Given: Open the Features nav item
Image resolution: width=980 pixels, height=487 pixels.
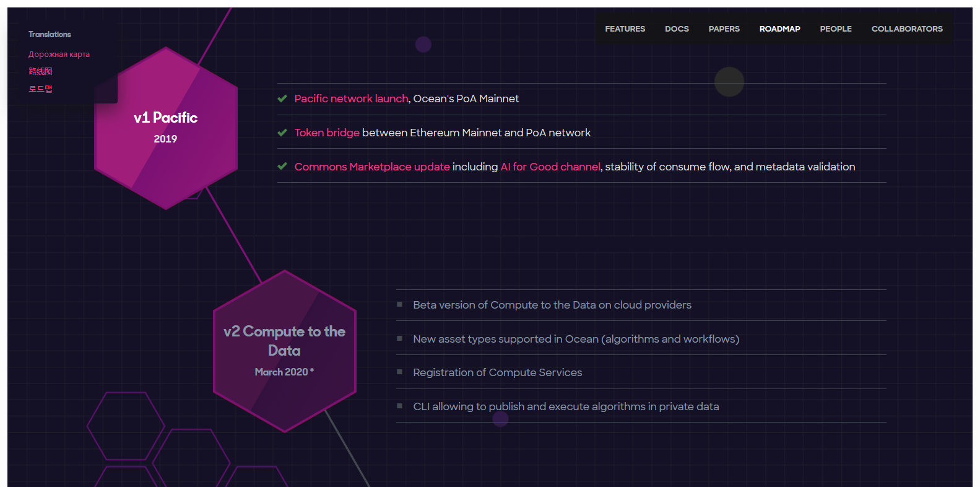Looking at the screenshot, I should 625,29.
